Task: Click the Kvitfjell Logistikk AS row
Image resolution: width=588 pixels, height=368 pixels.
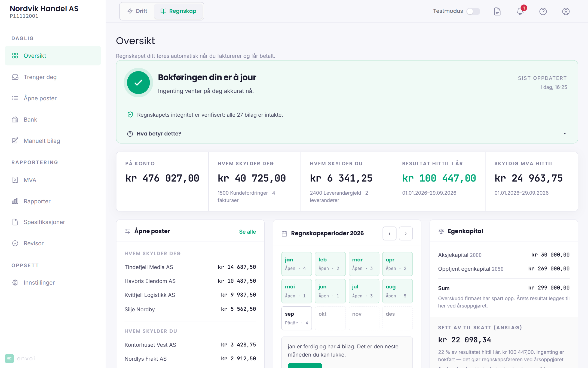Action: tap(190, 295)
